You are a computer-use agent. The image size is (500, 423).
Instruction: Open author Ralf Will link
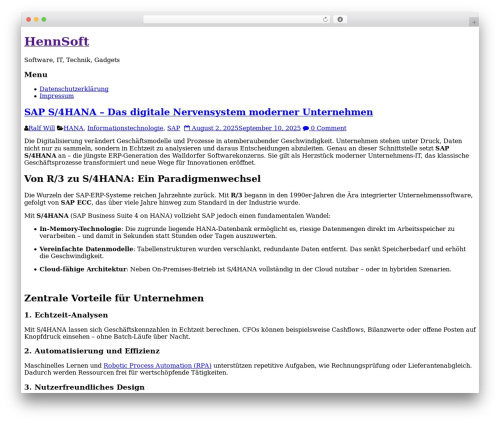(42, 128)
